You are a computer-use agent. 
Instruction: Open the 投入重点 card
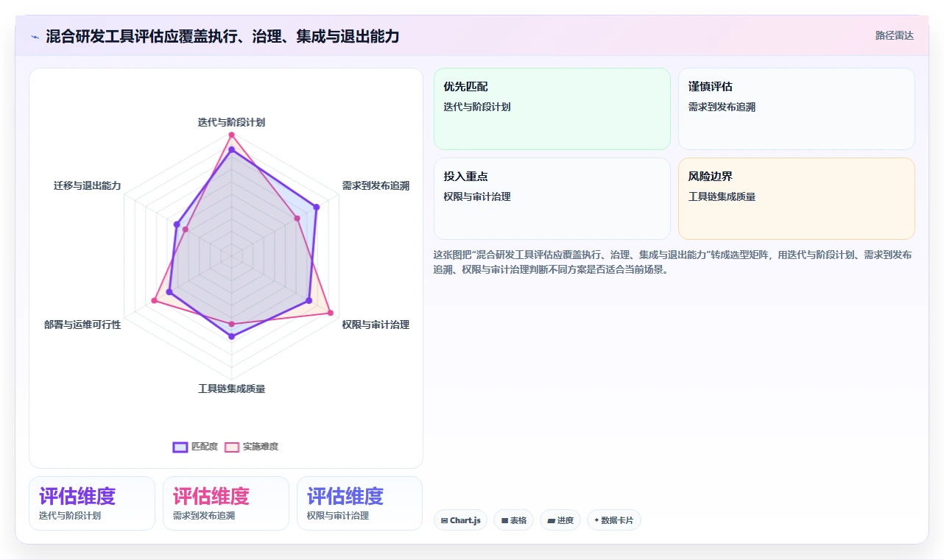pyautogui.click(x=552, y=199)
